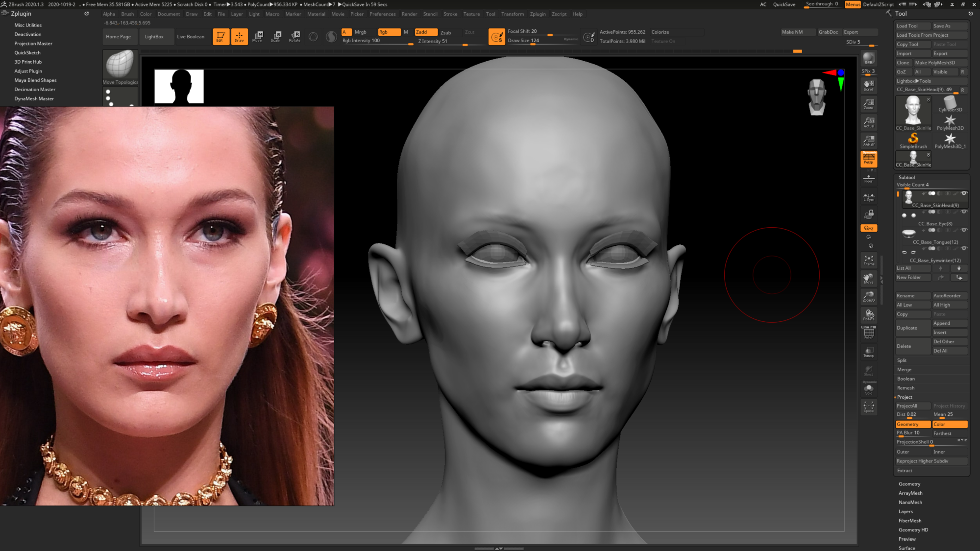This screenshot has height=551, width=980.
Task: Click the right shelf Move icon
Action: (x=868, y=278)
